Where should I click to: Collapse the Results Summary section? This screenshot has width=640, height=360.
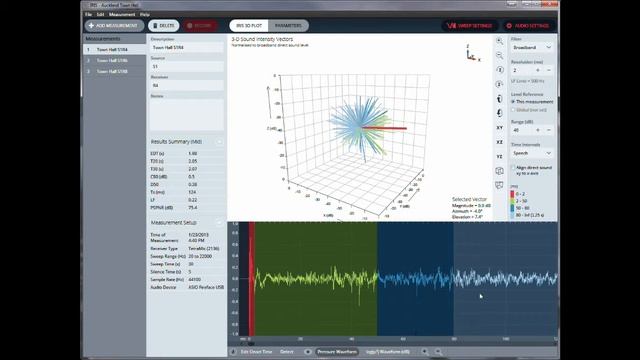[219, 142]
